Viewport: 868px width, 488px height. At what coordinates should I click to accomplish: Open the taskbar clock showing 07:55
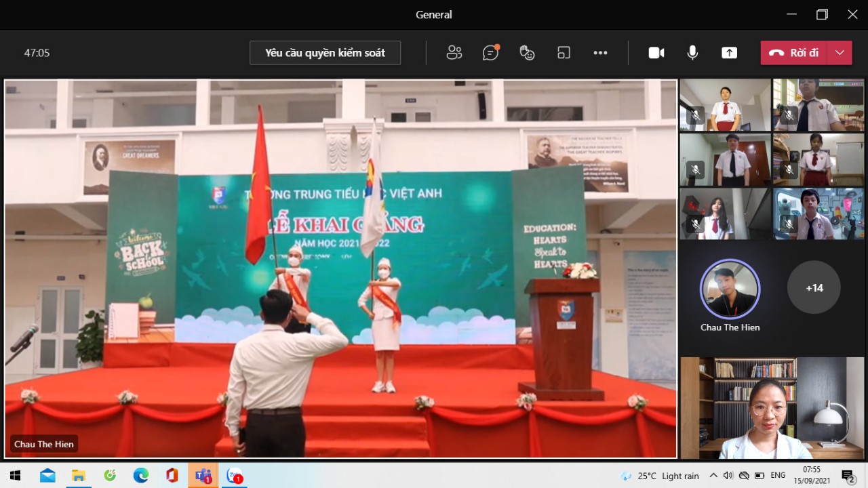pyautogui.click(x=812, y=476)
